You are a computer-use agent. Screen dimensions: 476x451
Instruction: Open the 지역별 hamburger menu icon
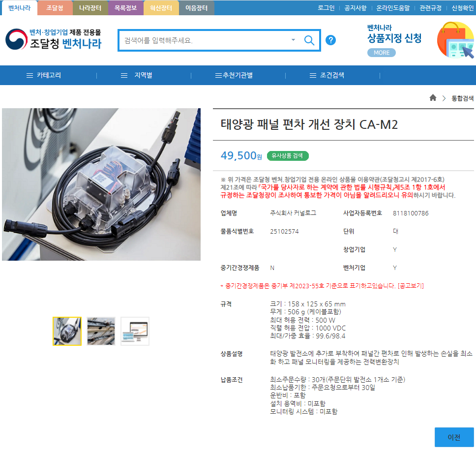pyautogui.click(x=124, y=75)
